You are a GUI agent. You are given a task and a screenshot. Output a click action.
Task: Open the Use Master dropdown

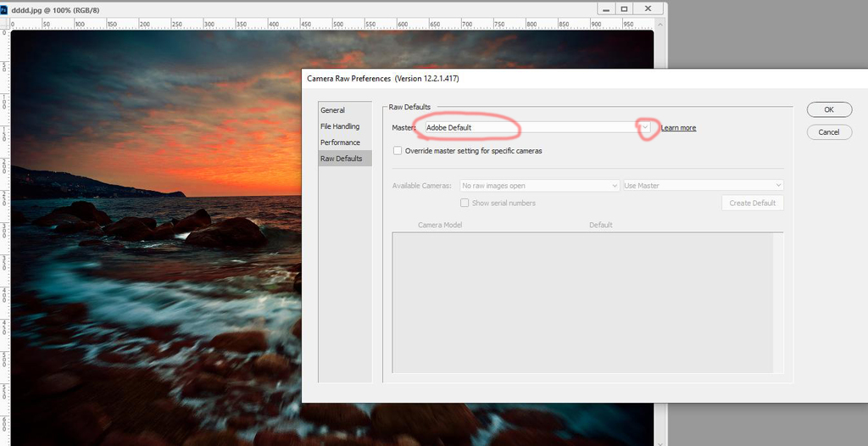pyautogui.click(x=703, y=186)
